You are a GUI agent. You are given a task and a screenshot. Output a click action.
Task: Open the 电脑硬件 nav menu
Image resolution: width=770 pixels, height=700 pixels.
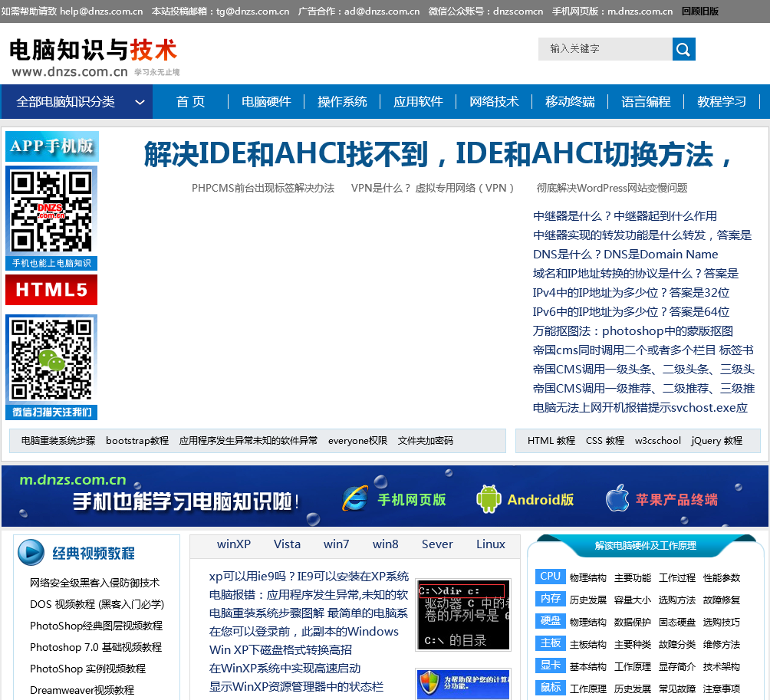pyautogui.click(x=266, y=102)
